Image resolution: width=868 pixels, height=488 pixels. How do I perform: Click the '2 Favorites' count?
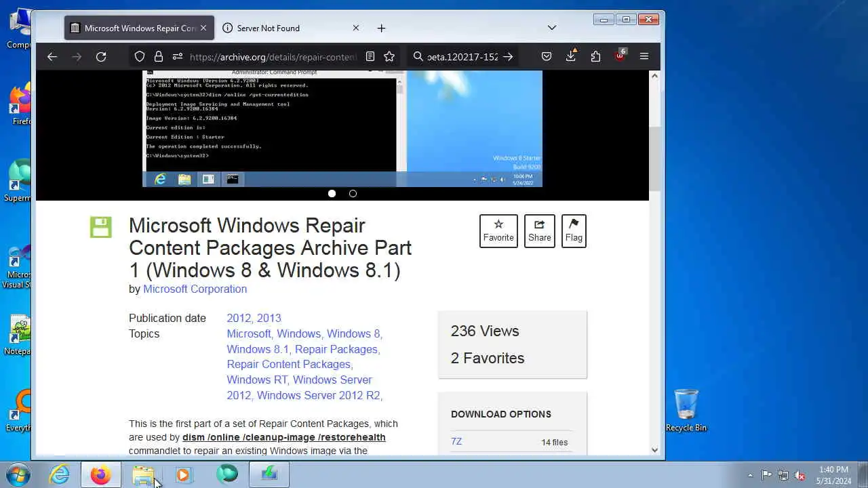488,358
